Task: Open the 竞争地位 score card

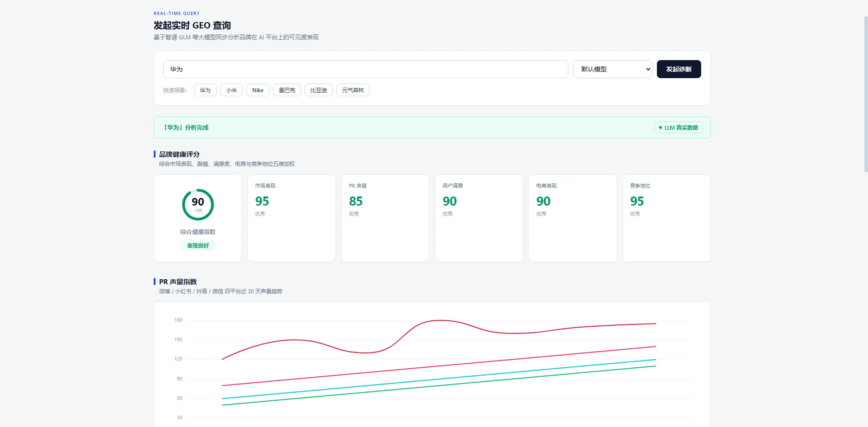Action: [x=666, y=218]
